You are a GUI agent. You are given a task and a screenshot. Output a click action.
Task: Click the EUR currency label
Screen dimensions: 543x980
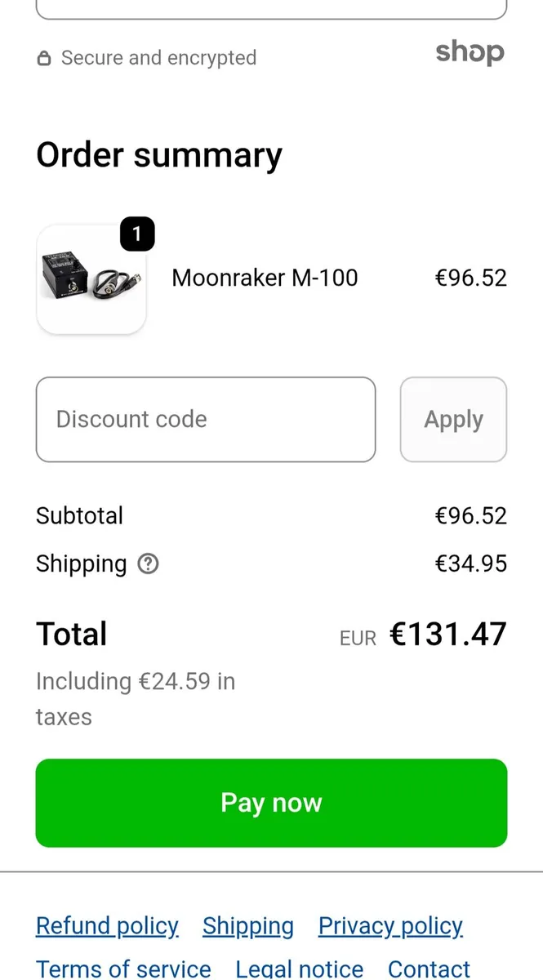pos(358,639)
